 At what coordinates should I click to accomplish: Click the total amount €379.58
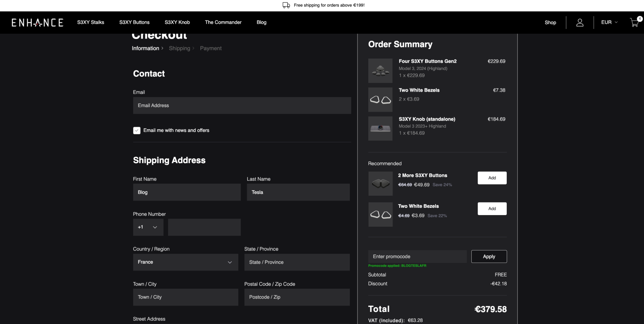point(491,309)
